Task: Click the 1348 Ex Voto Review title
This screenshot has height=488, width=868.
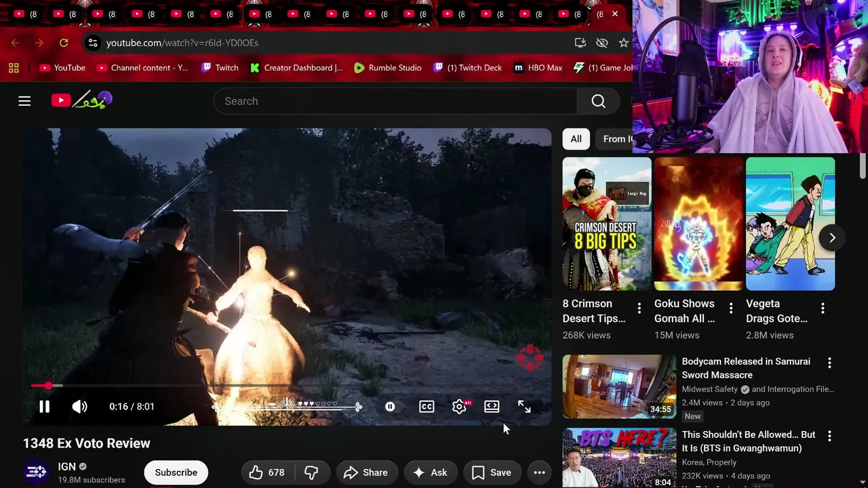Action: (87, 443)
